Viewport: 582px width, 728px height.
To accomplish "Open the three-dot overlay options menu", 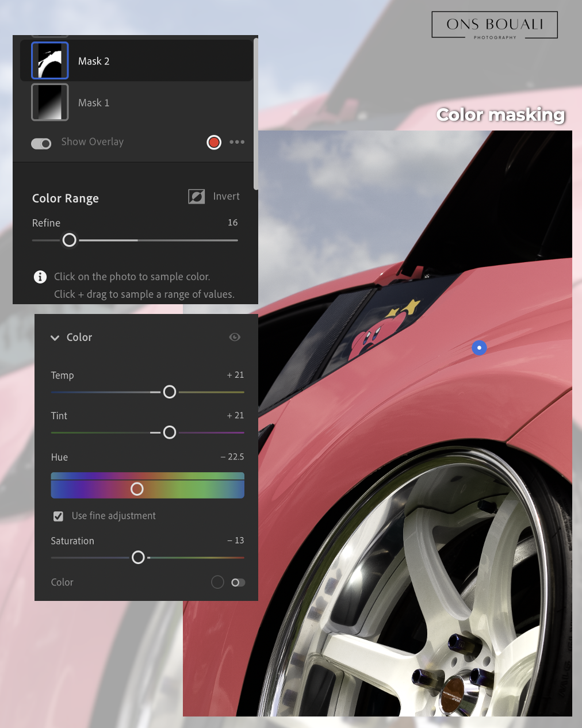I will point(237,142).
